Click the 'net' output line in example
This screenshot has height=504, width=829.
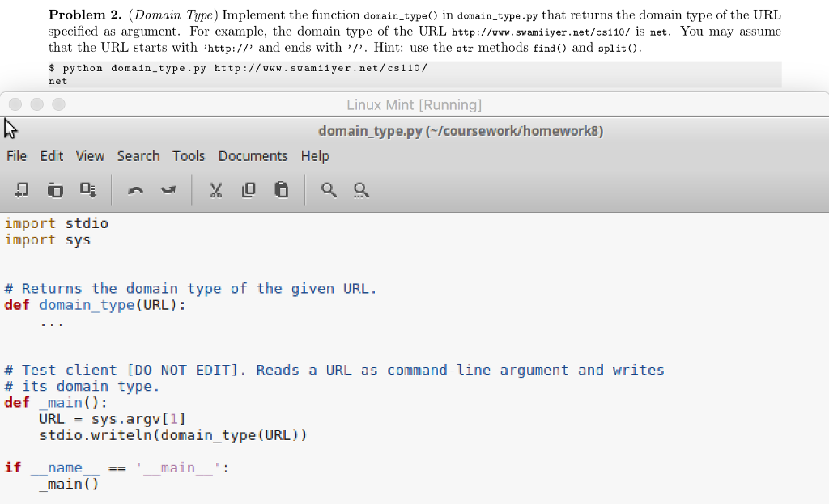[58, 82]
